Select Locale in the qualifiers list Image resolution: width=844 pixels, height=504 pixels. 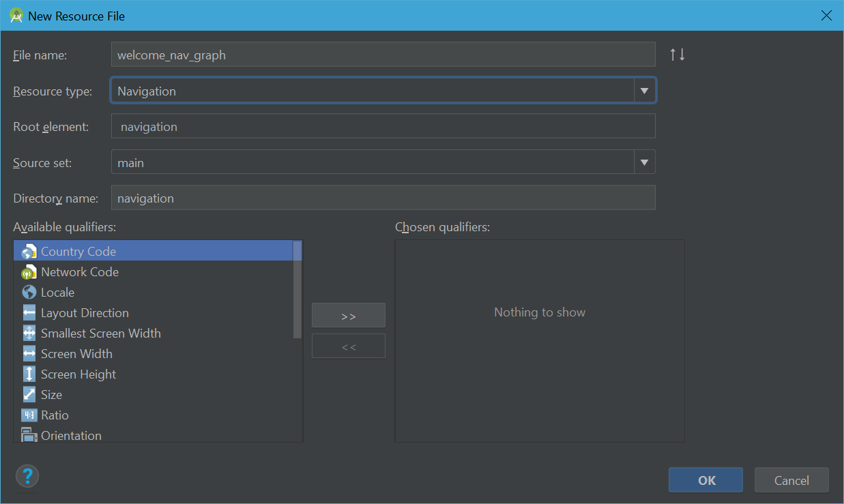click(154, 293)
